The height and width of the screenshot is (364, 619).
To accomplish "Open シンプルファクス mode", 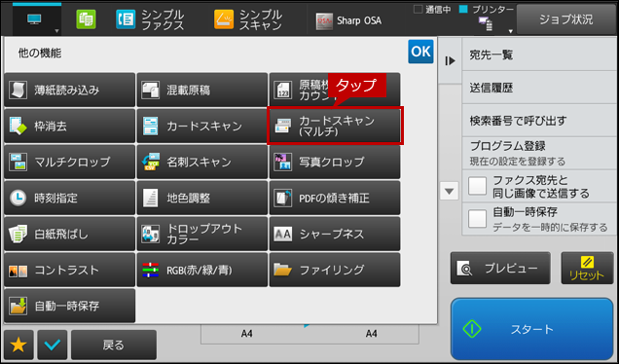I will click(151, 19).
